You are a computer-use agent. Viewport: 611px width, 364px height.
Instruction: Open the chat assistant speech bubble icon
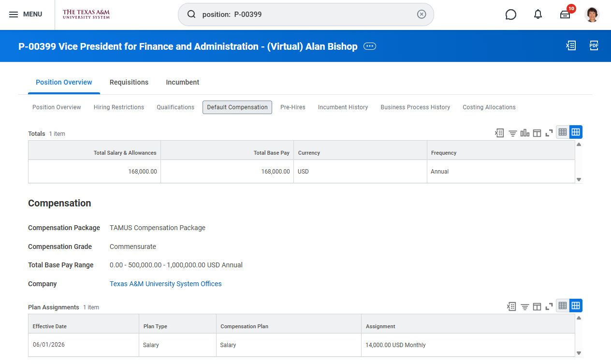click(510, 15)
